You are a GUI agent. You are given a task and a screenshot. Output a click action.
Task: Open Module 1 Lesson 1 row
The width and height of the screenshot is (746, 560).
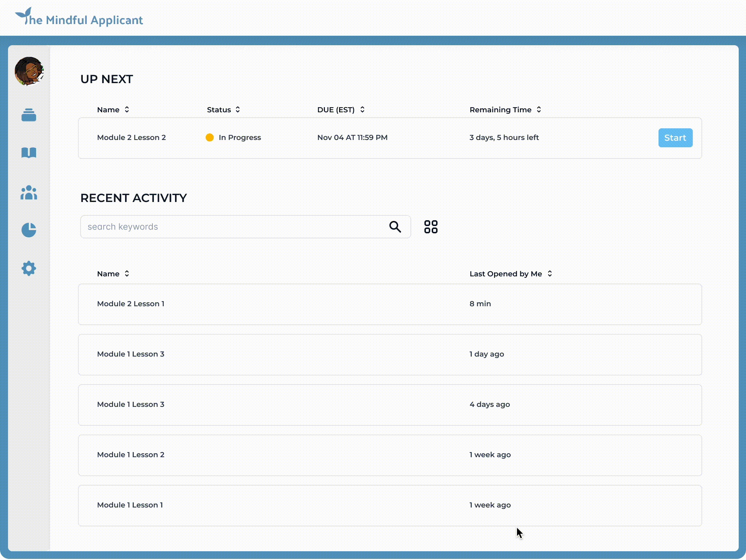tap(389, 505)
